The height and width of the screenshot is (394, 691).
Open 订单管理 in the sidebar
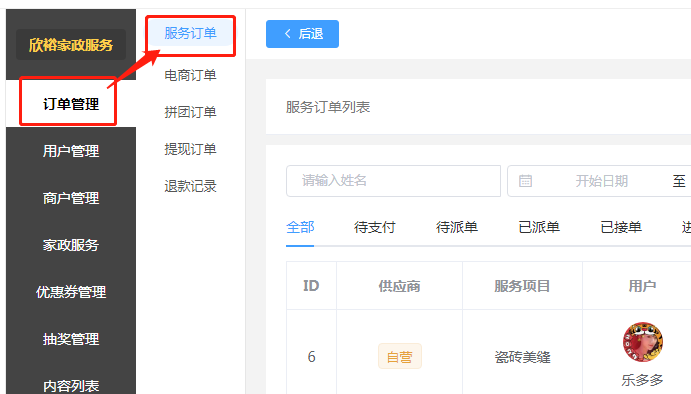71,104
